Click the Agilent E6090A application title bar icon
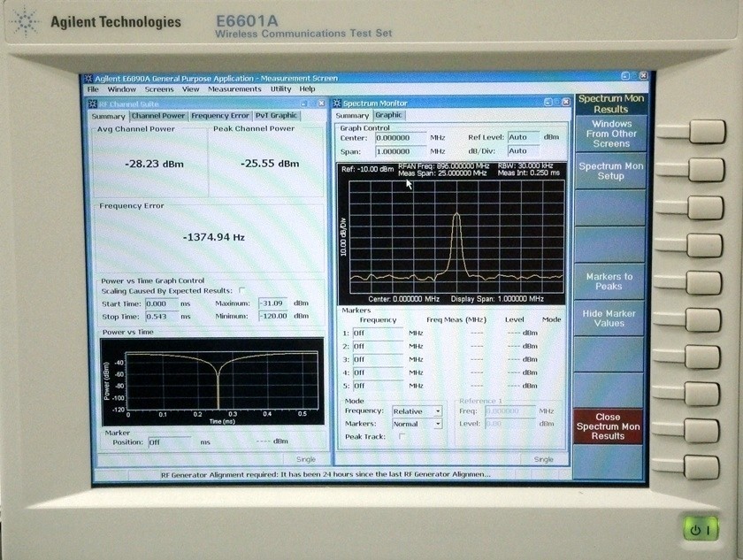 (x=88, y=78)
